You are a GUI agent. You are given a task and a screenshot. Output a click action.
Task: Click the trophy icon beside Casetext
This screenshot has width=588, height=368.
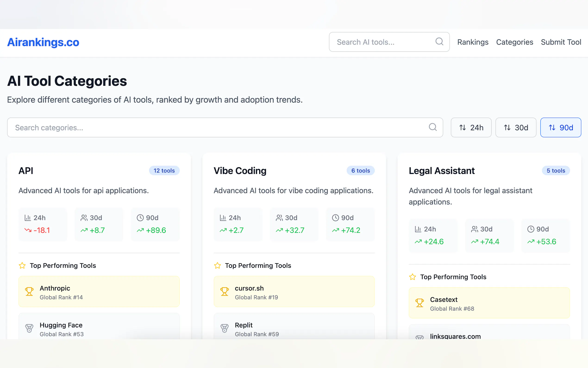(x=419, y=303)
